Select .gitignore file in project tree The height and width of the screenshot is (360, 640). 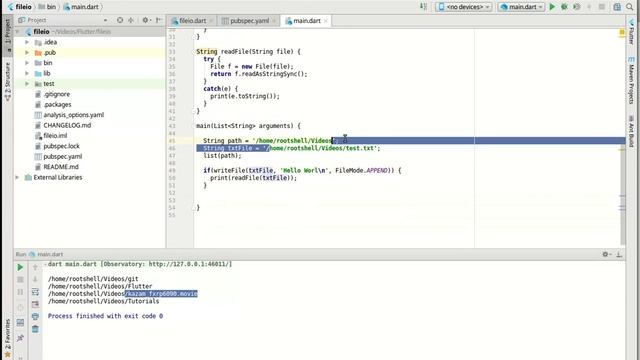[x=56, y=94]
